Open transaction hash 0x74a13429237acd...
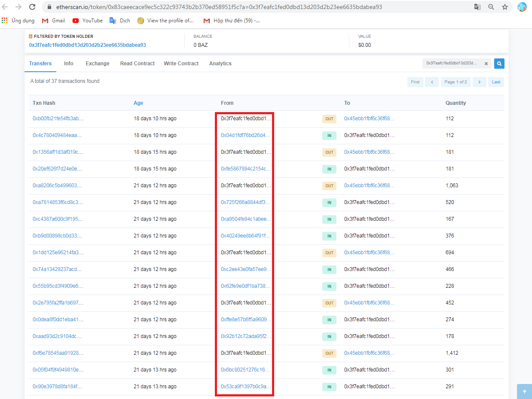This screenshot has width=532, height=399. click(x=57, y=269)
